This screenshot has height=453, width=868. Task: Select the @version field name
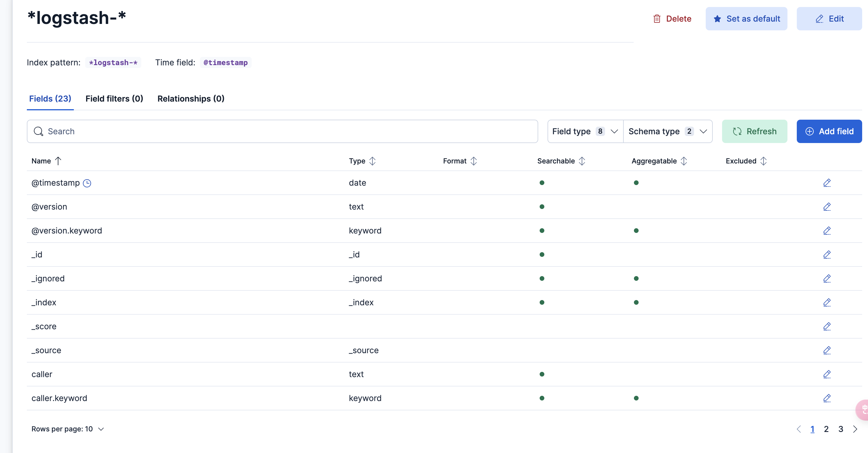click(x=49, y=207)
